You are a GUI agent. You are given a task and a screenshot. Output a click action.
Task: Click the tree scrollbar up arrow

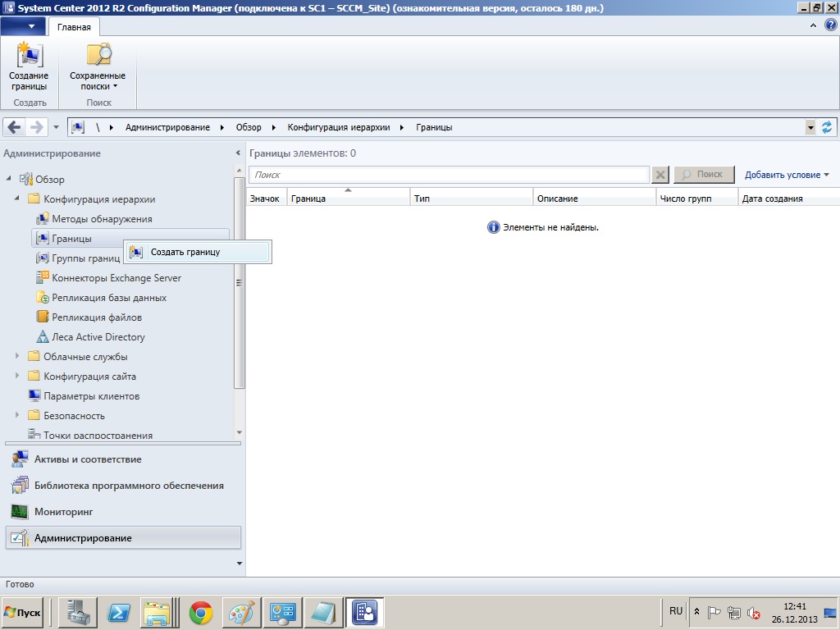pyautogui.click(x=239, y=171)
